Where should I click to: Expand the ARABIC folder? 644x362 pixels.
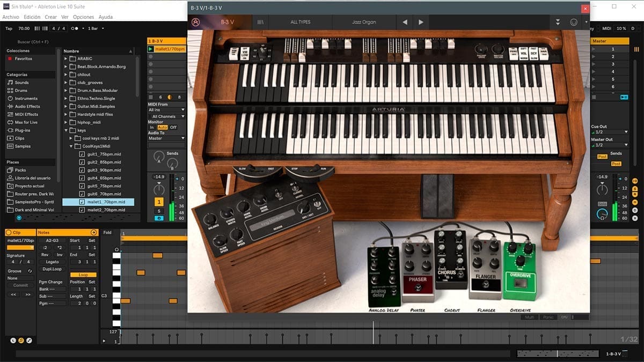coord(67,58)
